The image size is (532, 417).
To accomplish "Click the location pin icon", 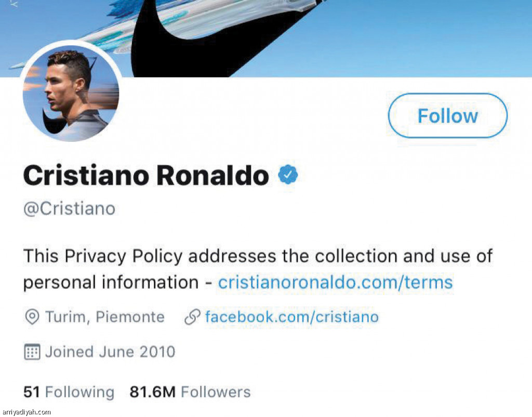I will click(32, 317).
